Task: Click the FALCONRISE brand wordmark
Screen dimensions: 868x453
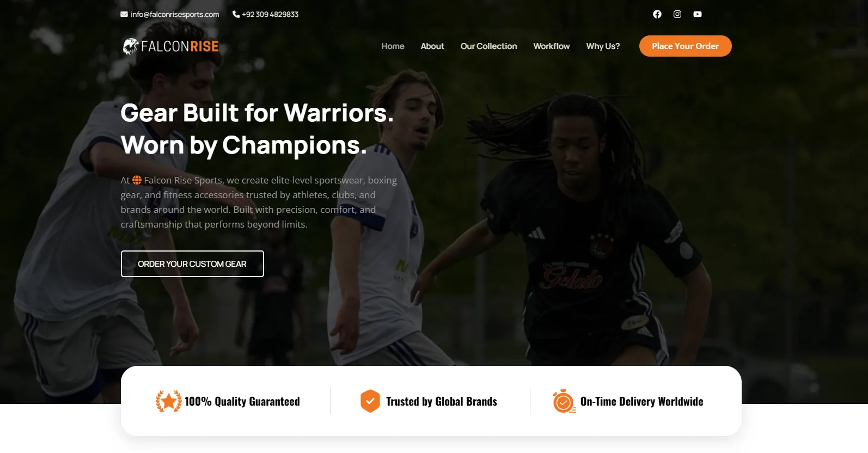Action: pos(180,46)
